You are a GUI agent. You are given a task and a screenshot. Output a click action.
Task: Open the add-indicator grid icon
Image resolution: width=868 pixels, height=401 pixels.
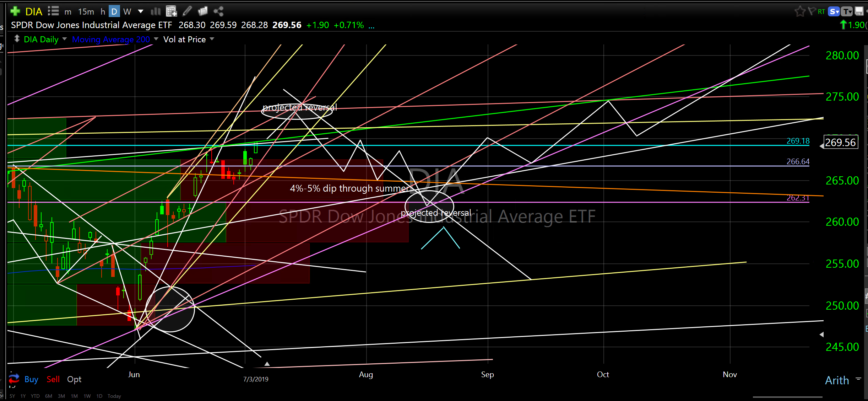tap(171, 11)
